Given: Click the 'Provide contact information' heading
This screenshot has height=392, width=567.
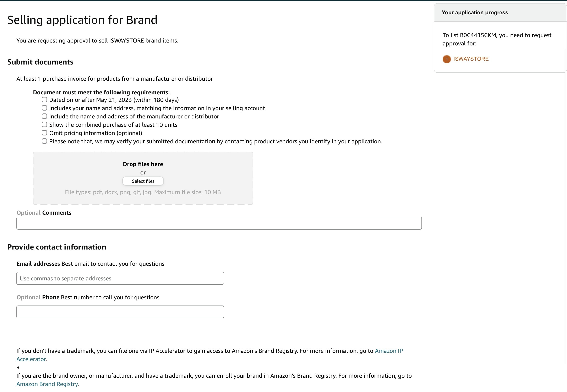Looking at the screenshot, I should click(57, 247).
